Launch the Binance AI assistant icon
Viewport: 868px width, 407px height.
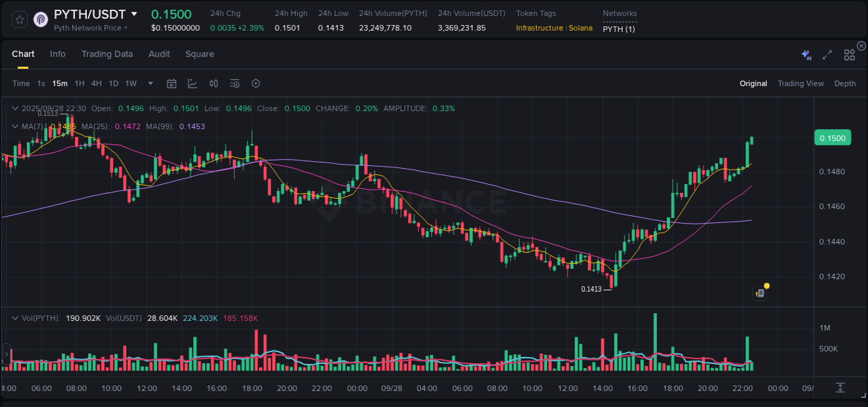click(x=806, y=54)
